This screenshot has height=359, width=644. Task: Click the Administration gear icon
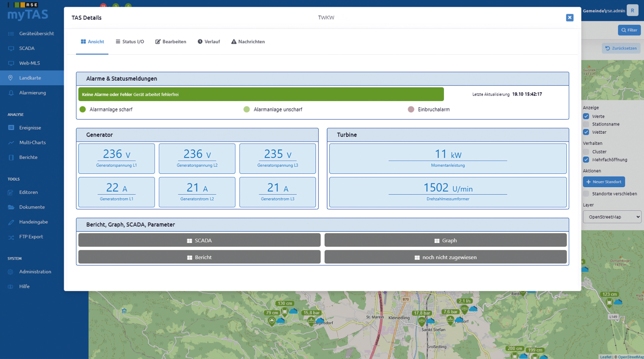[11, 272]
